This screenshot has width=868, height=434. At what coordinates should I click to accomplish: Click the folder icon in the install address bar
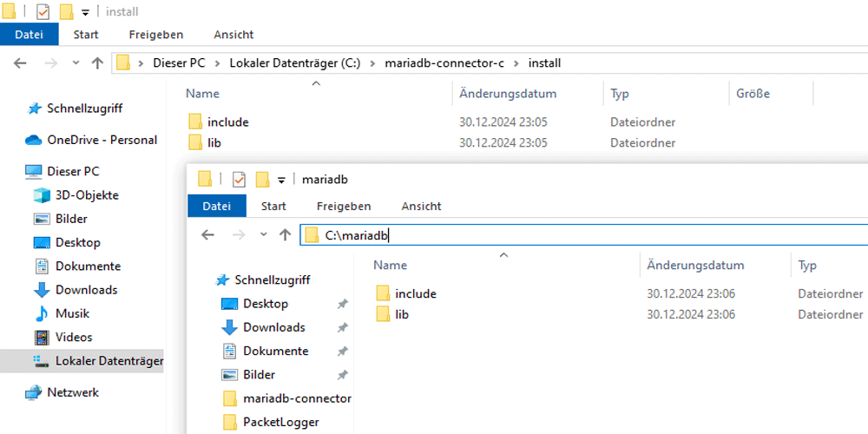click(123, 63)
